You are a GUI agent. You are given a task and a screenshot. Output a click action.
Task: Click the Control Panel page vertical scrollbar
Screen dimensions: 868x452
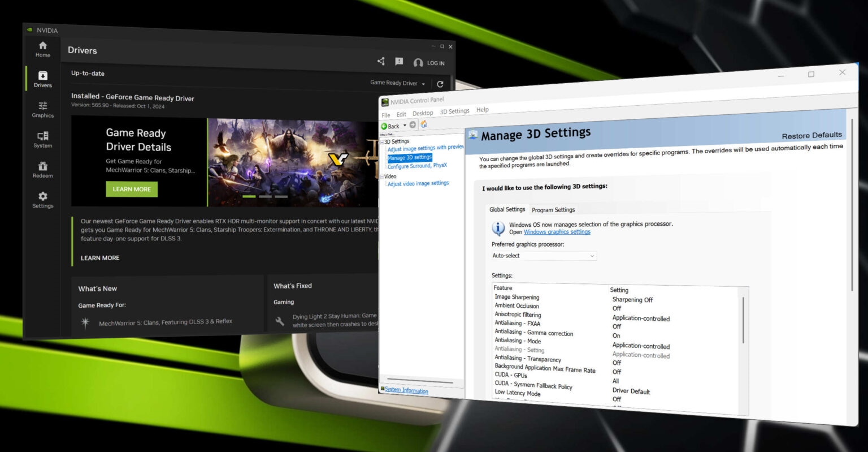(852, 204)
